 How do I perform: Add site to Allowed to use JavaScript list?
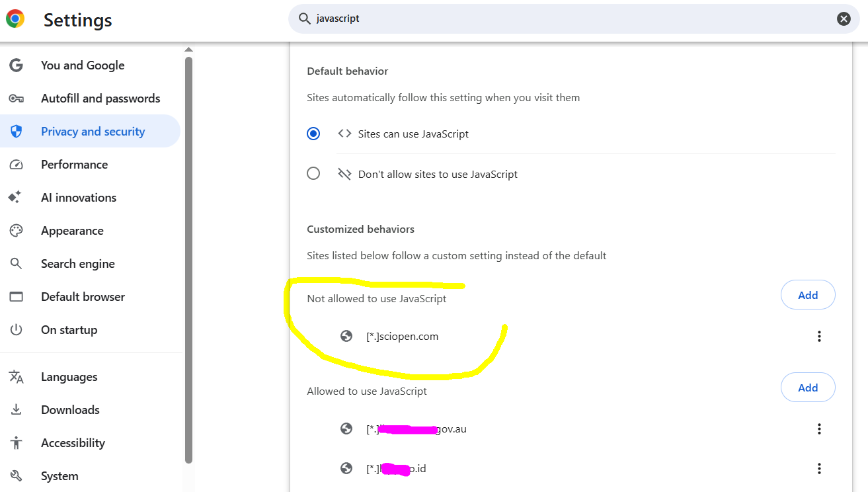point(808,388)
